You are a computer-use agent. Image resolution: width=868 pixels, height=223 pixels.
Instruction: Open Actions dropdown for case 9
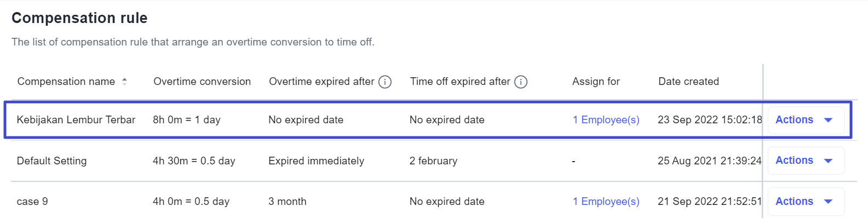click(806, 202)
